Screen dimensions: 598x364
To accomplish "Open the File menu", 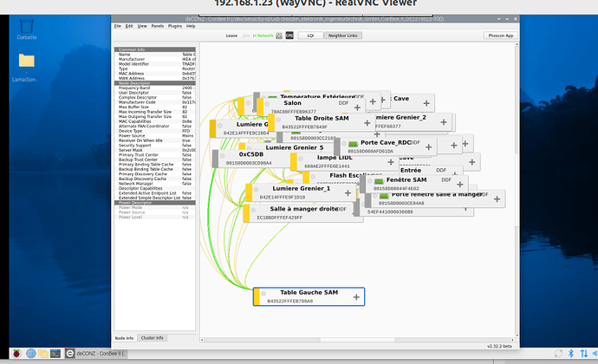I will click(x=118, y=26).
